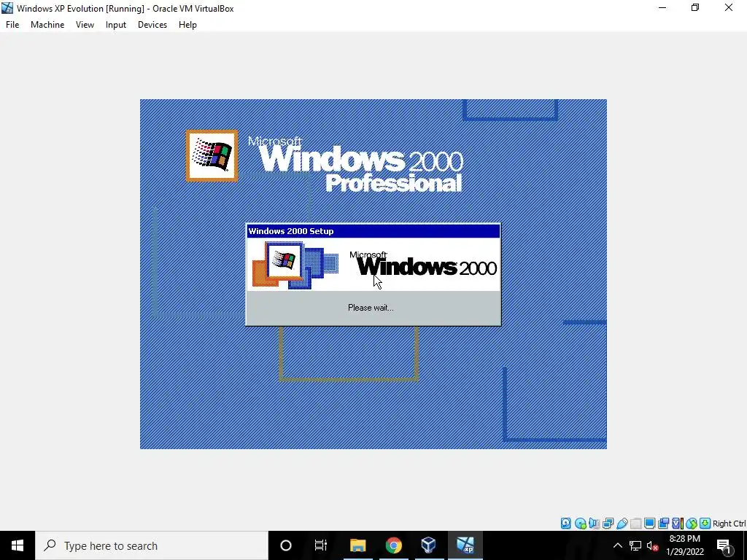This screenshot has width=747, height=560.
Task: Open Cortana from the taskbar circle icon
Action: 286,545
